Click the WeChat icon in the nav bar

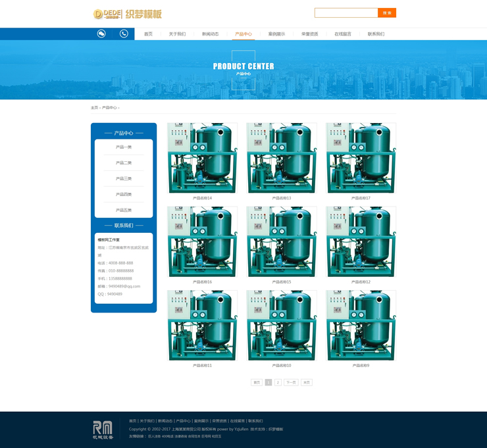(101, 34)
